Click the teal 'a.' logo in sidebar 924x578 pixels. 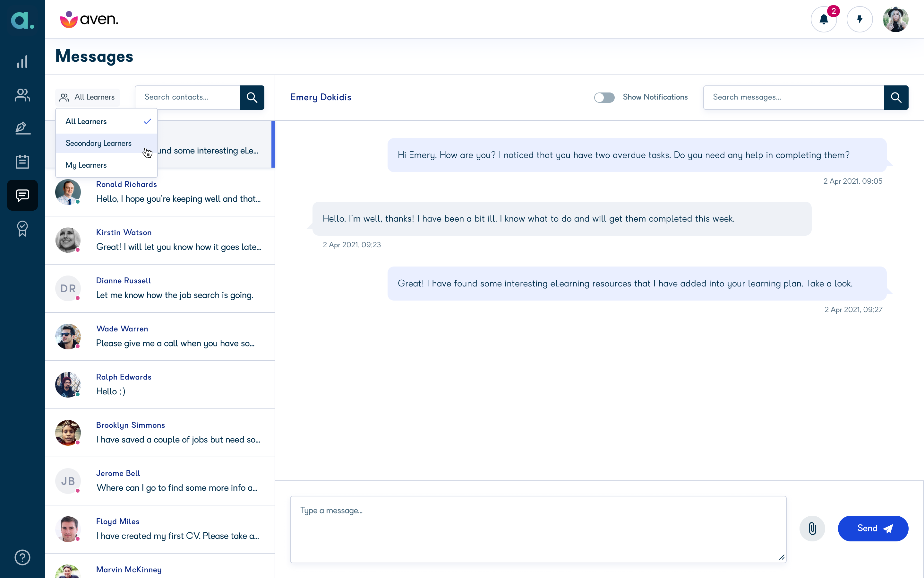(x=22, y=20)
